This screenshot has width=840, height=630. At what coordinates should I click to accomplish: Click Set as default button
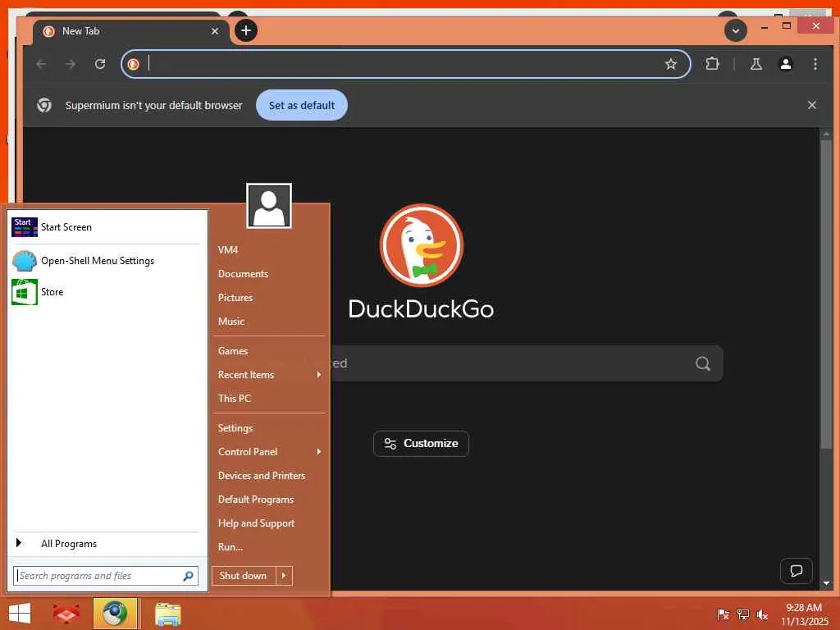click(x=302, y=105)
